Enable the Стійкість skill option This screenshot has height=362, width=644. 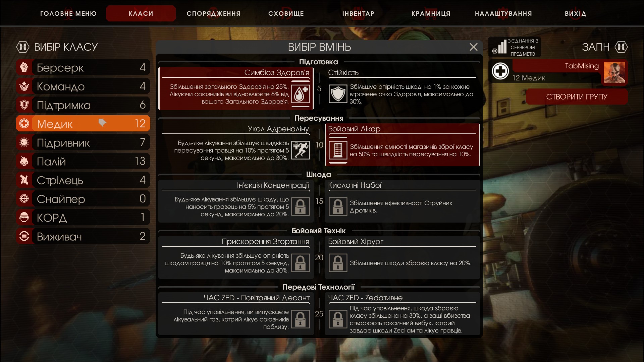pos(402,88)
